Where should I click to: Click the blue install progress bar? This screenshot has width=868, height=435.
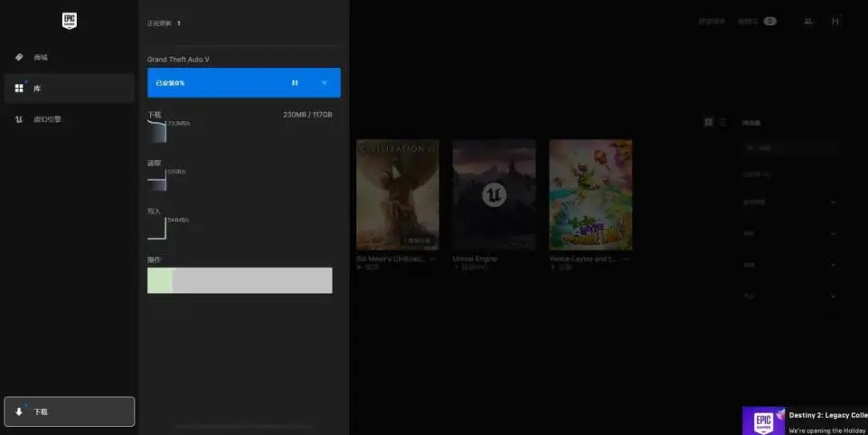point(243,82)
